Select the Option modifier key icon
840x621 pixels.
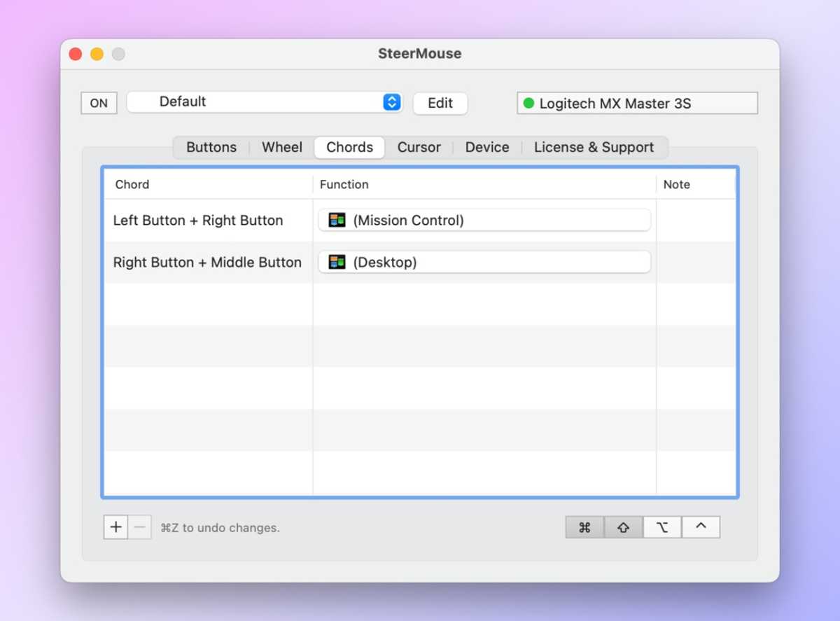point(662,527)
